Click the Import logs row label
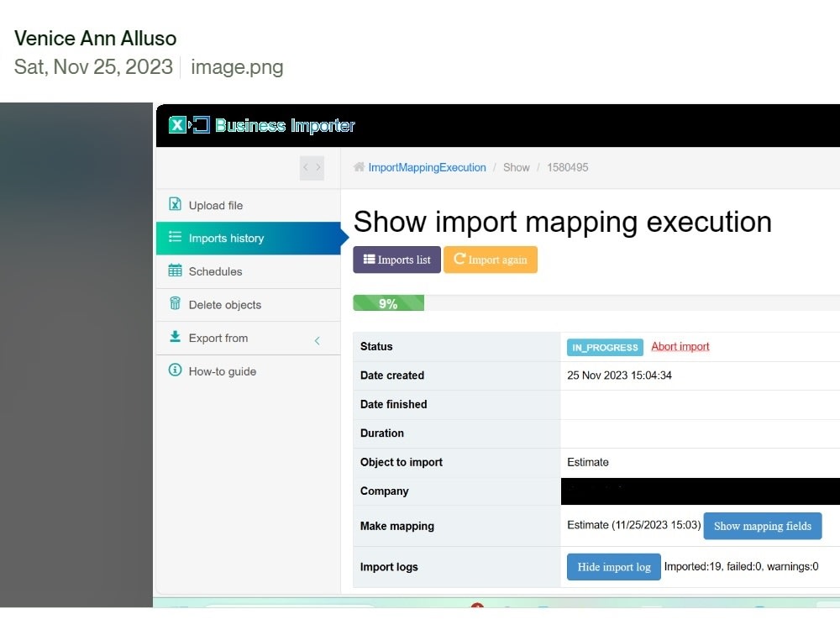The image size is (840, 630). (x=389, y=567)
